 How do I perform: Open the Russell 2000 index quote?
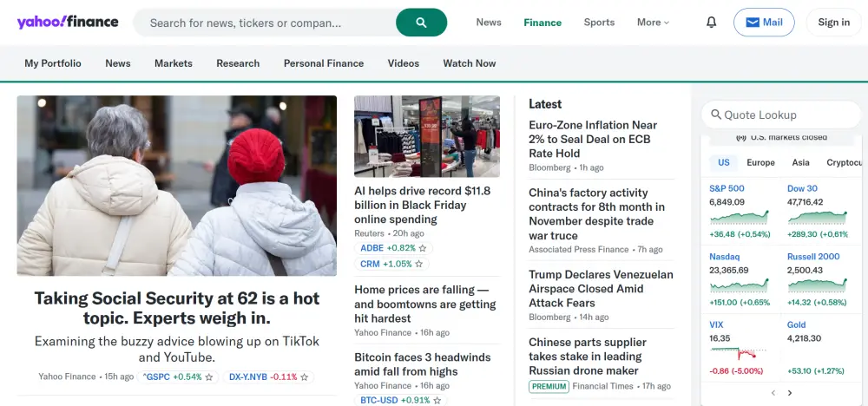tap(813, 257)
